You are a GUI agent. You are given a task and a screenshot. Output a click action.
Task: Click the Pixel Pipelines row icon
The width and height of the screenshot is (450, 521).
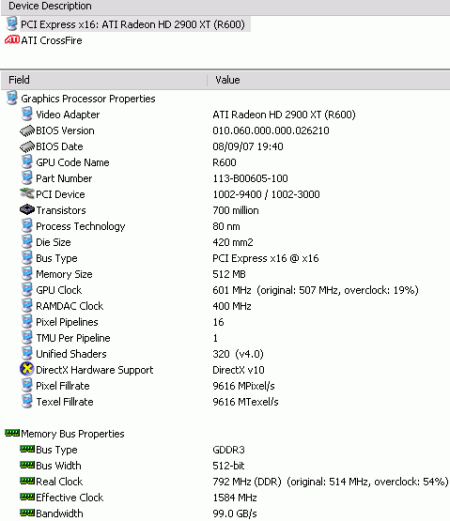coord(27,322)
